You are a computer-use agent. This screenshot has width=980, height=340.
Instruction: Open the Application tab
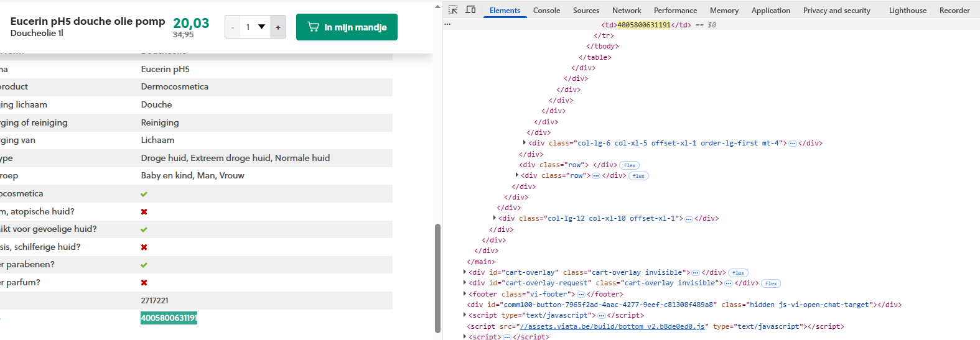[770, 11]
